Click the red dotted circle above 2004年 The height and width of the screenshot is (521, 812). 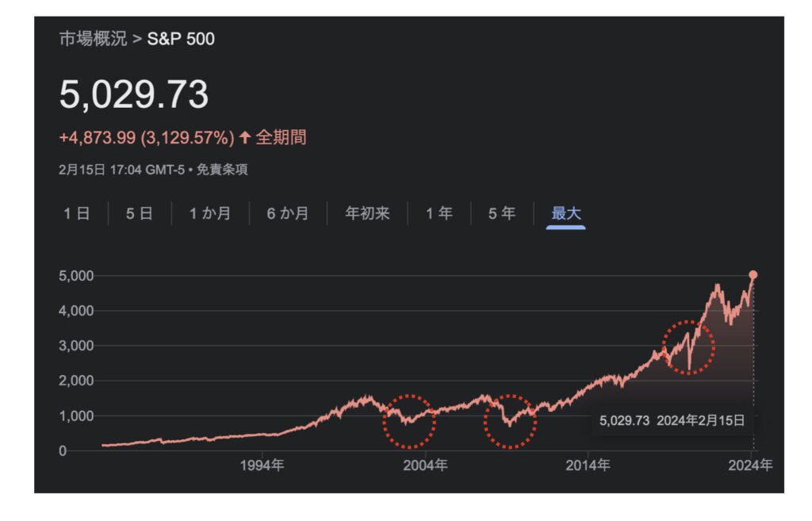coord(409,421)
